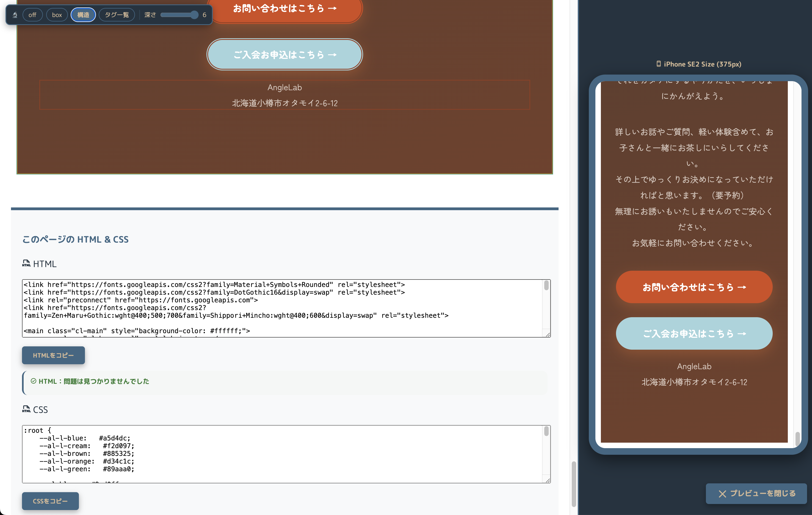
Task: Click the blue ご入会お申込はこちら button in mobile preview
Action: pos(694,333)
